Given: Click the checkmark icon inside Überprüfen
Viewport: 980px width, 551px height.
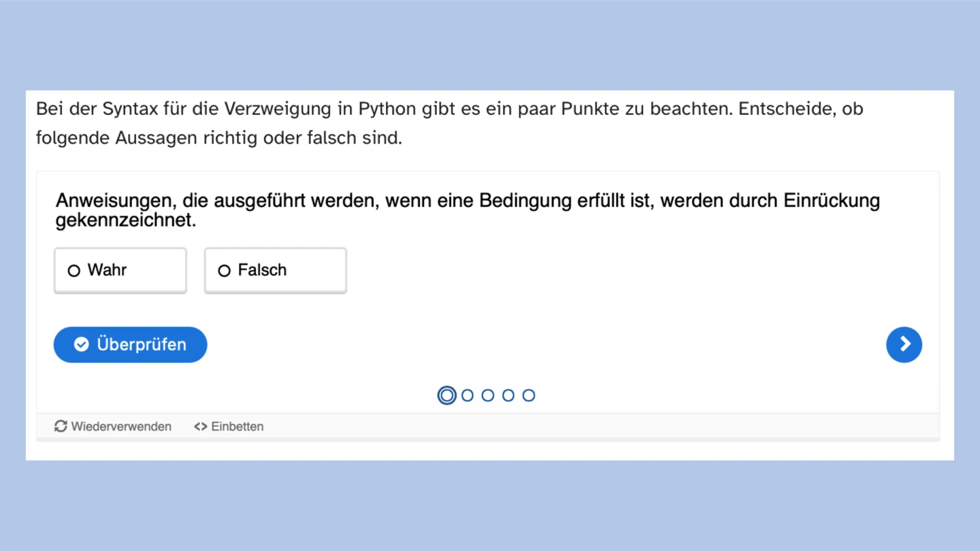Looking at the screenshot, I should 82,345.
